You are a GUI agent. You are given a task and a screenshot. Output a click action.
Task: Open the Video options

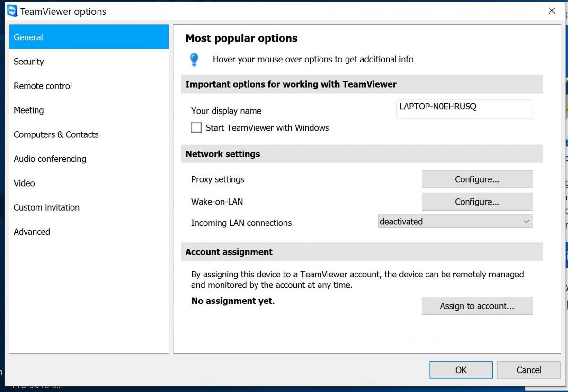coord(89,183)
